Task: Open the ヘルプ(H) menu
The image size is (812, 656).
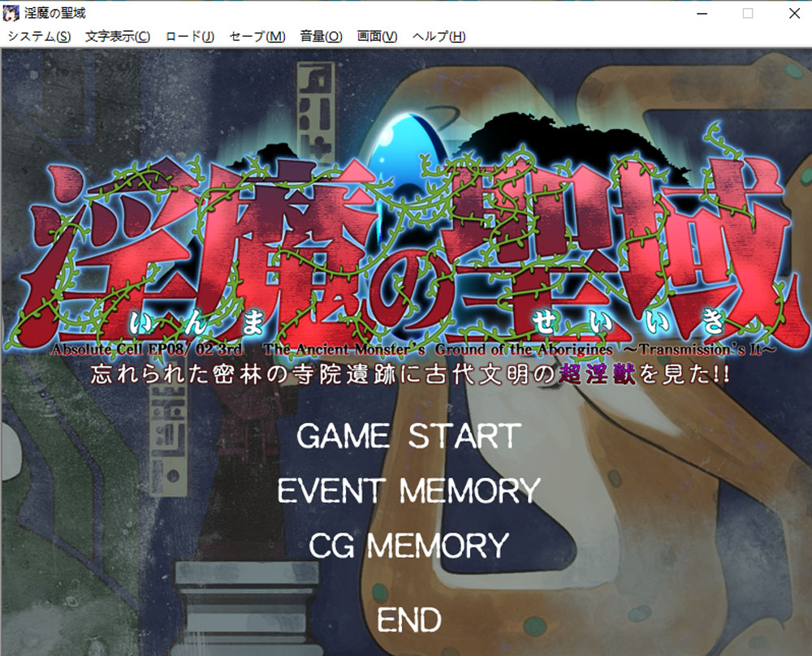Action: point(438,37)
